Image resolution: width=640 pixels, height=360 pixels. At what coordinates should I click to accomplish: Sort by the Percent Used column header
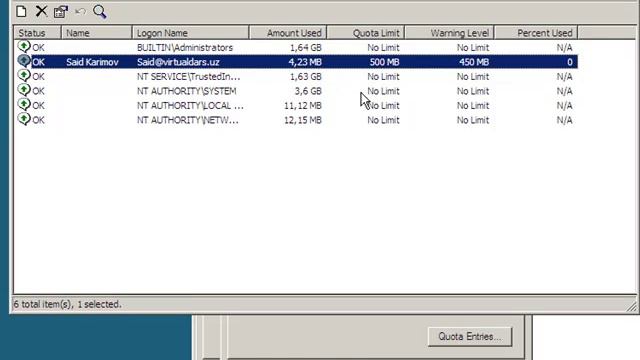[536, 33]
